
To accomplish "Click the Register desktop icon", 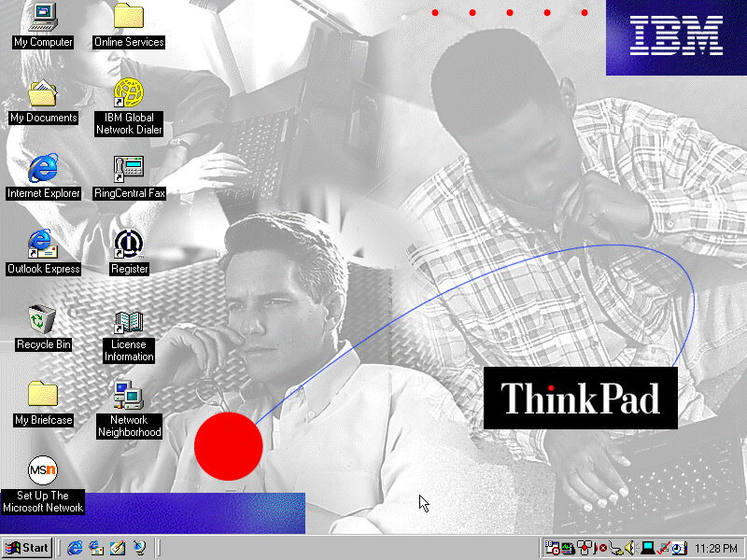I will [x=129, y=245].
